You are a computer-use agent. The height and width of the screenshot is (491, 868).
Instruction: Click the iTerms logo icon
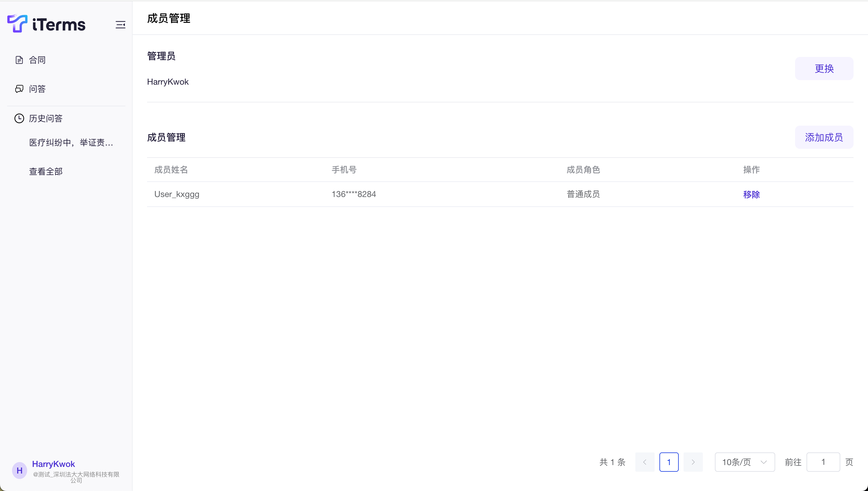point(17,23)
